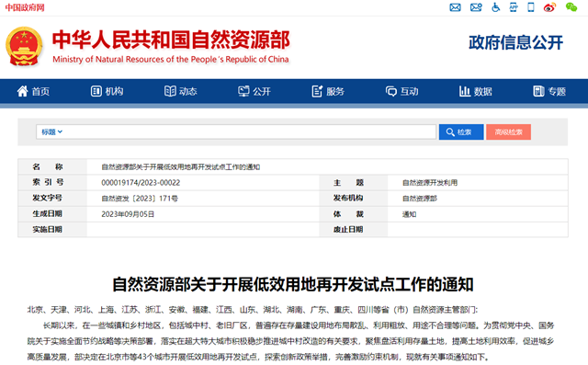Click the bar chart icon beside 数据

coord(465,91)
